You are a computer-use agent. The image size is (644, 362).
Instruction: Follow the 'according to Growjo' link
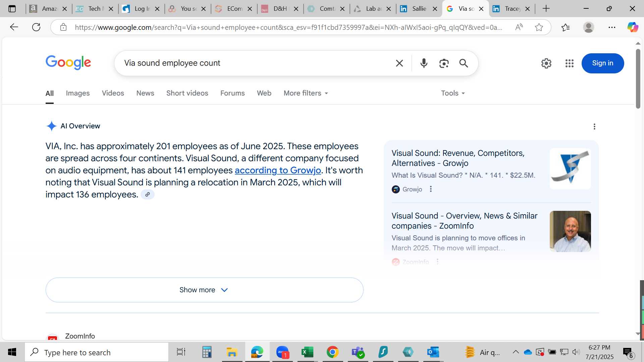pyautogui.click(x=278, y=170)
